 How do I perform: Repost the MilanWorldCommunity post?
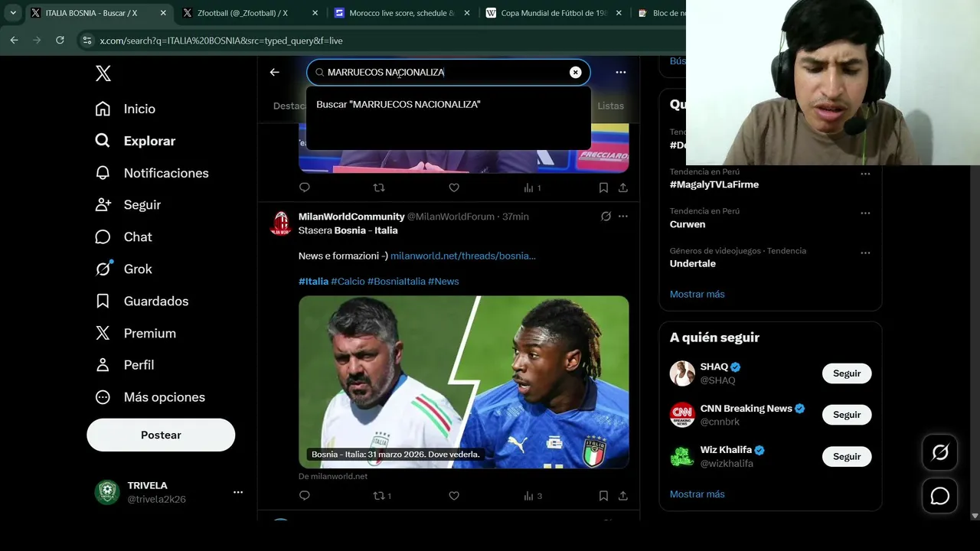[381, 496]
